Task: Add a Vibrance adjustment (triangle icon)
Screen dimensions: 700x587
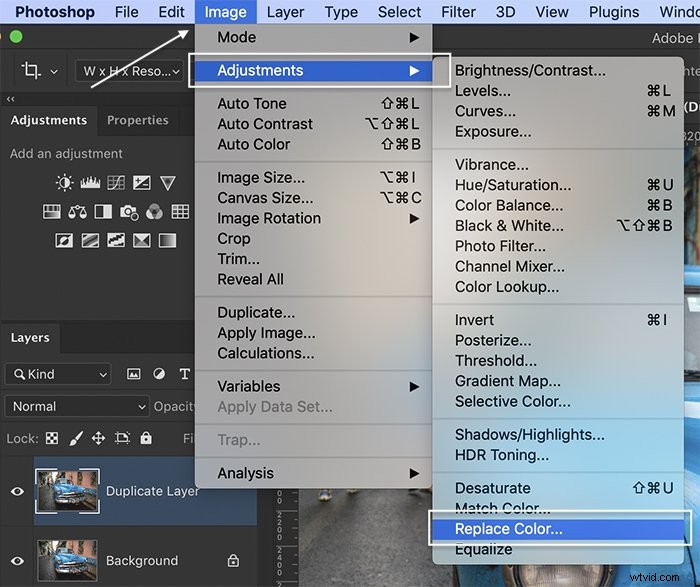Action: point(168,183)
